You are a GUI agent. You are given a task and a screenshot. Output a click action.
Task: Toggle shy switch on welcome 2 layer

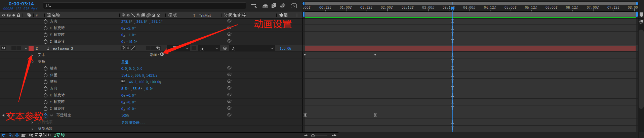point(123,48)
